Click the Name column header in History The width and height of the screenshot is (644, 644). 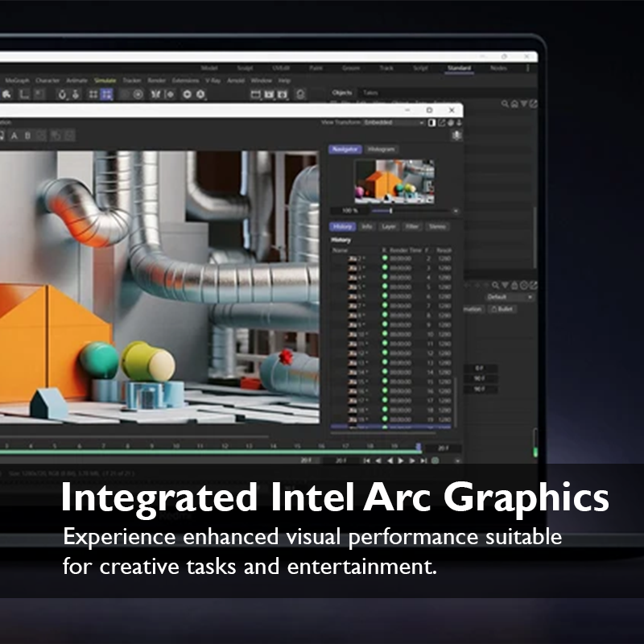(340, 250)
